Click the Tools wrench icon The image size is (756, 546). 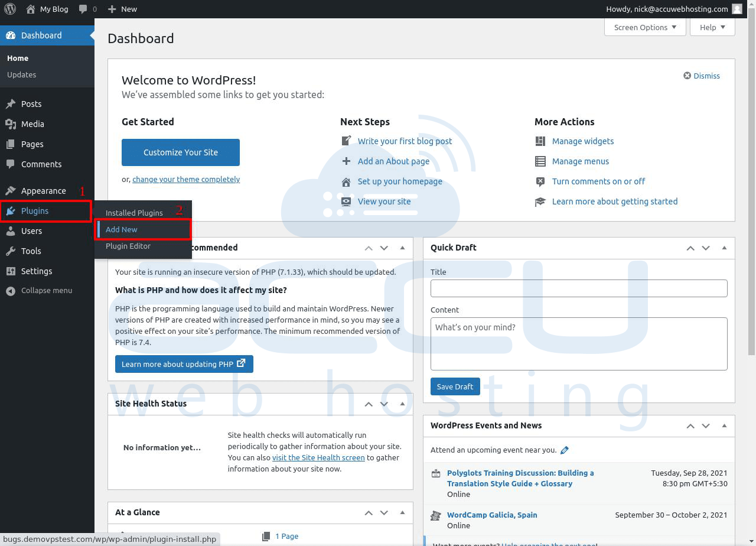pos(11,251)
